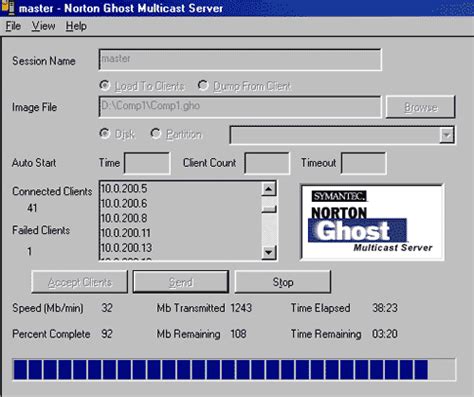Screen dimensions: 474x397
Task: Click the Connected Clients label
Action: (52, 191)
